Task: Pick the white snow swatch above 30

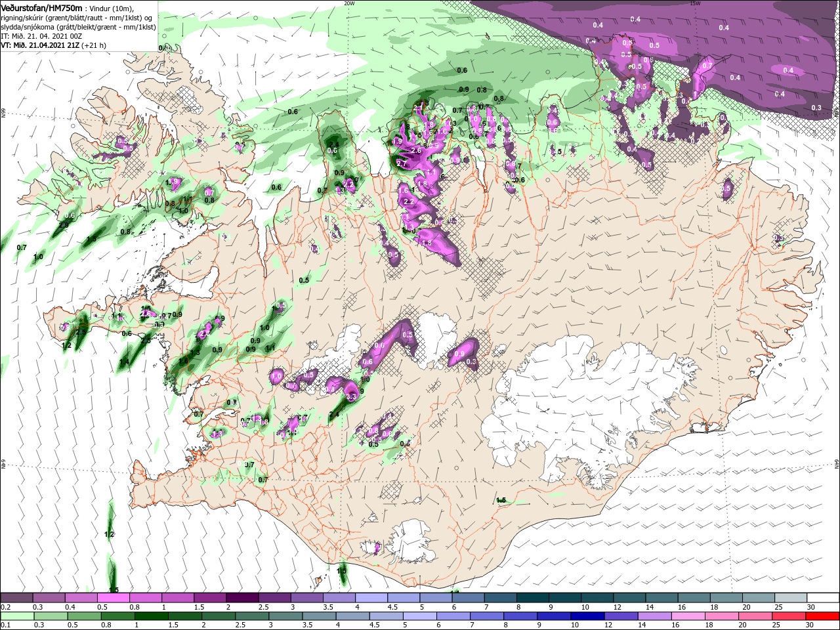Action: click(x=823, y=598)
